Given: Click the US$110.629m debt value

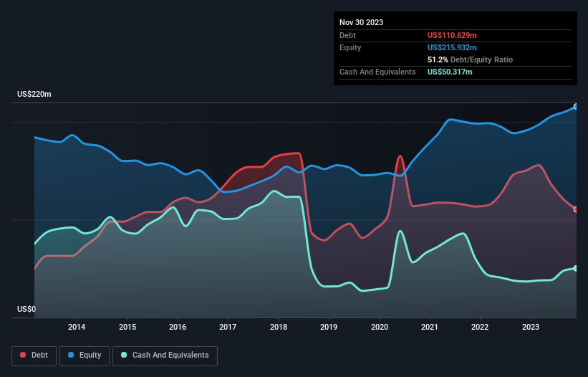Looking at the screenshot, I should point(452,35).
